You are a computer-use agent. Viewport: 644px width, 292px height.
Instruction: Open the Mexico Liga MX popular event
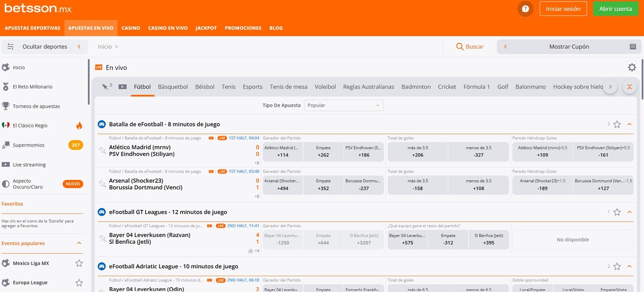pos(31,263)
